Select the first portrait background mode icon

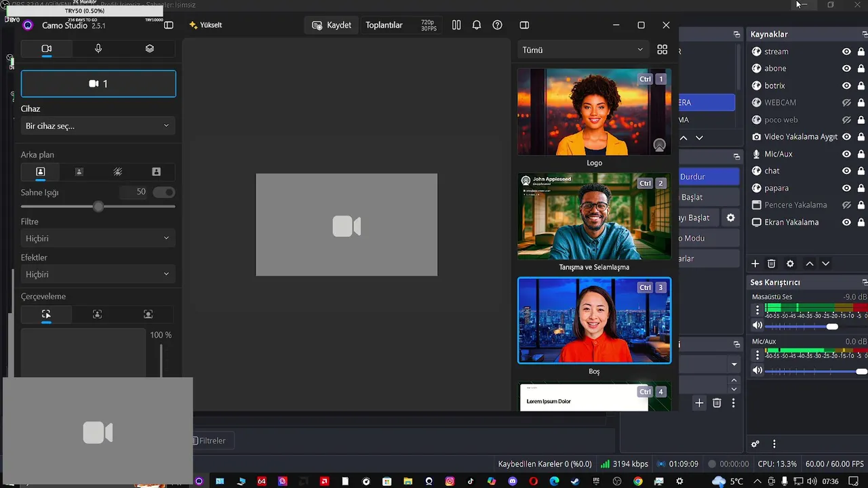[40, 172]
